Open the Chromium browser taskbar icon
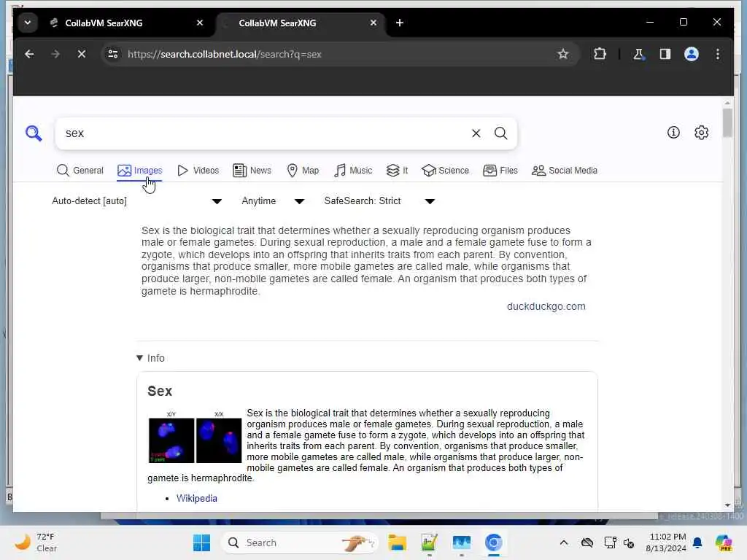This screenshot has height=560, width=747. coord(494,542)
